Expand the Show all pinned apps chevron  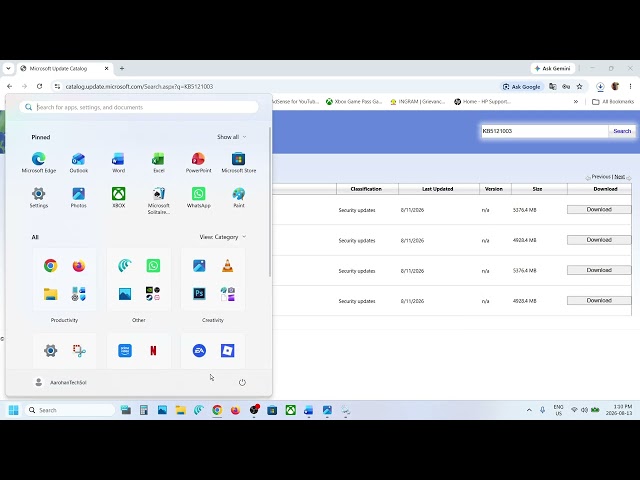coord(244,137)
